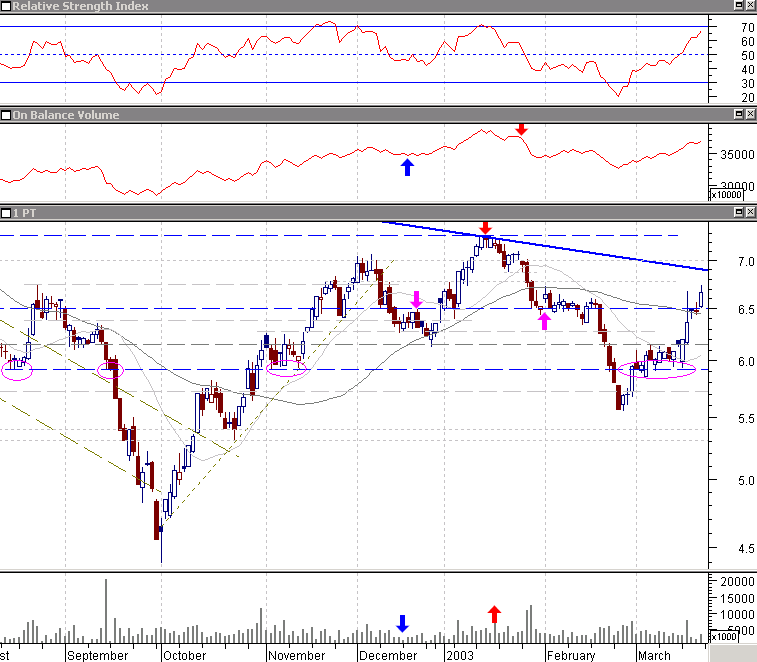The image size is (757, 662).
Task: Click the 5.0 price scale value
Action: click(746, 481)
